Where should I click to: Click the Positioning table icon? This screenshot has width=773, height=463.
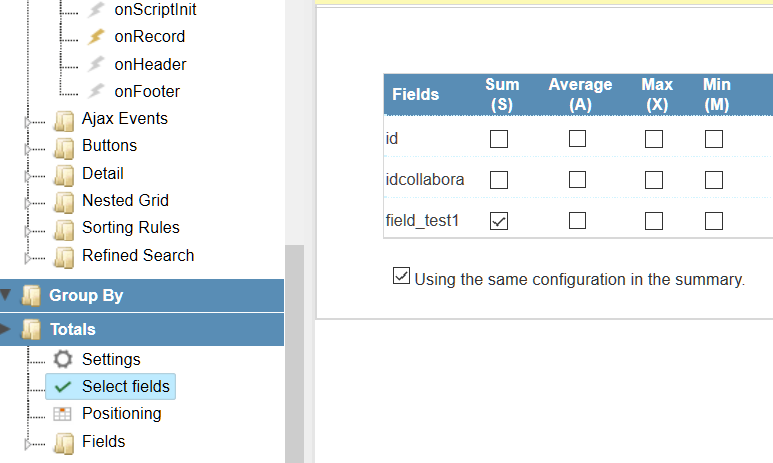(63, 414)
